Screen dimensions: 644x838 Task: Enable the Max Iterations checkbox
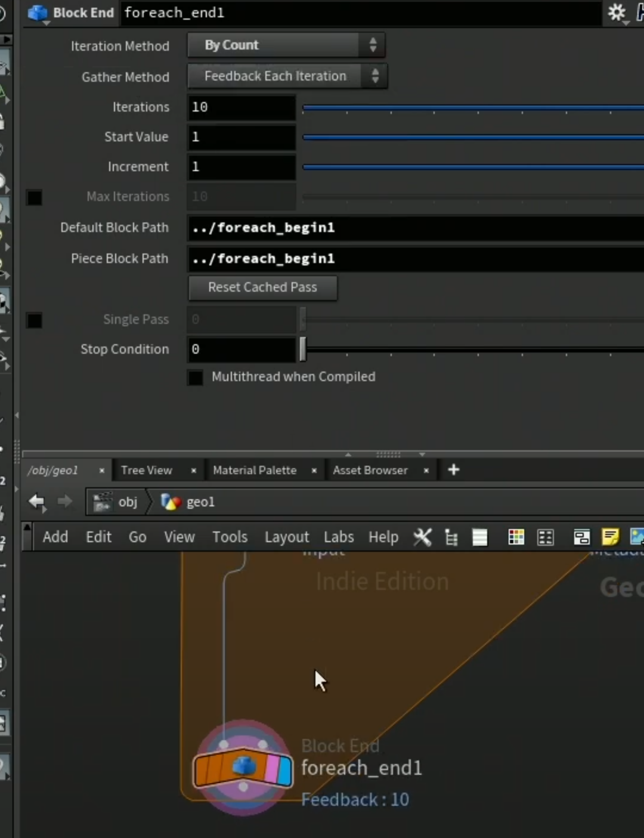point(35,197)
